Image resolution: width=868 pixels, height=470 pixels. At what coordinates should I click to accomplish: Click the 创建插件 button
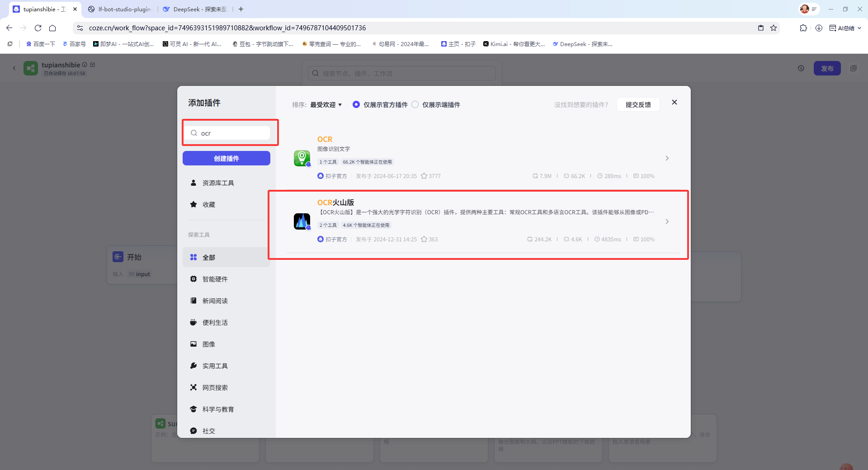pos(226,158)
